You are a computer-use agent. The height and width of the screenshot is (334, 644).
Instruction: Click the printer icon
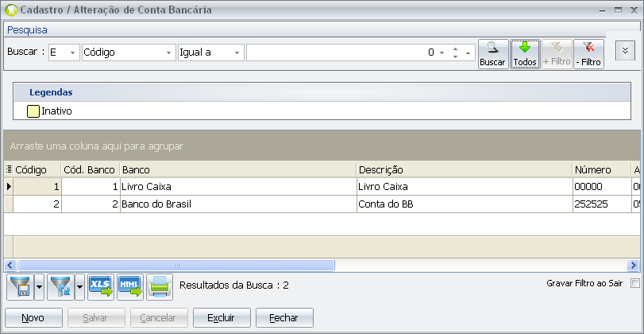pyautogui.click(x=160, y=287)
